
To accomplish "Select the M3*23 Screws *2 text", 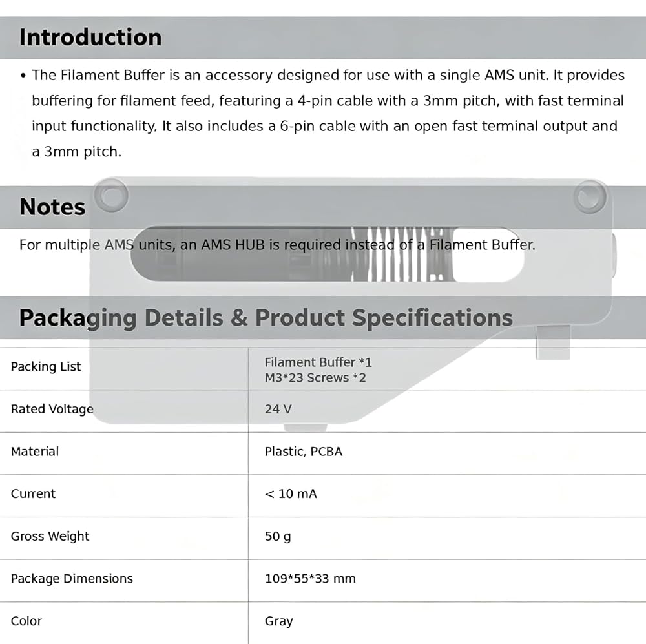I will pyautogui.click(x=315, y=378).
